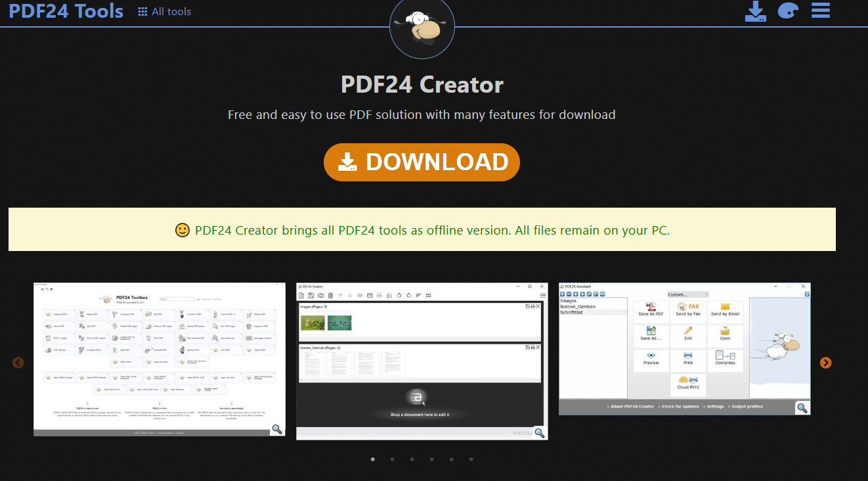The width and height of the screenshot is (868, 481).
Task: Click Send by Fax in Assistant screenshot
Action: (688, 312)
